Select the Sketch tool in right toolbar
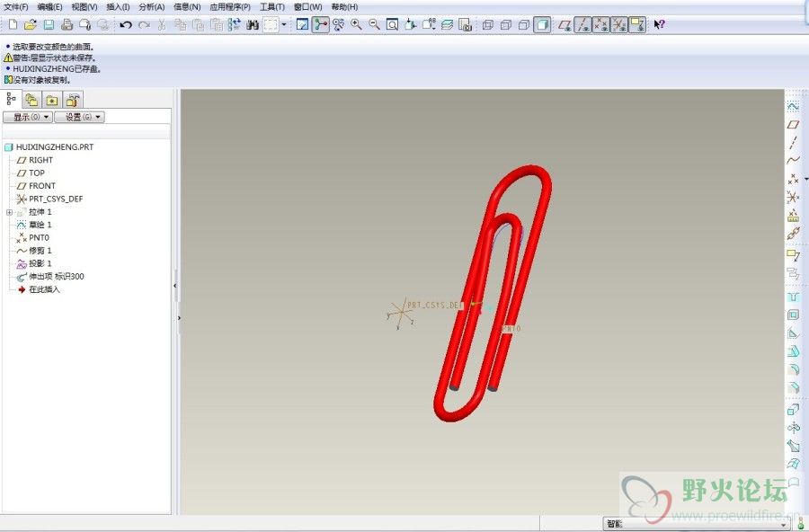Screen dimensions: 809x532 point(793,106)
